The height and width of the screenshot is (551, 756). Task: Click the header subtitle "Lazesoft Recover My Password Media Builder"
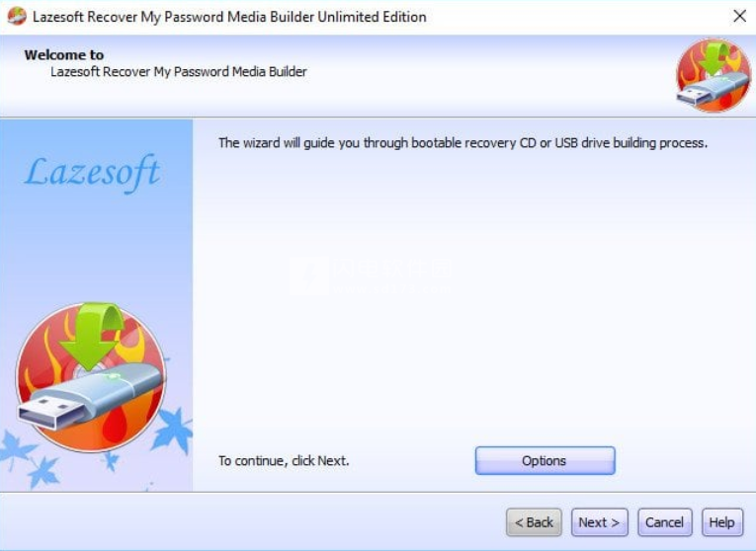[x=179, y=72]
